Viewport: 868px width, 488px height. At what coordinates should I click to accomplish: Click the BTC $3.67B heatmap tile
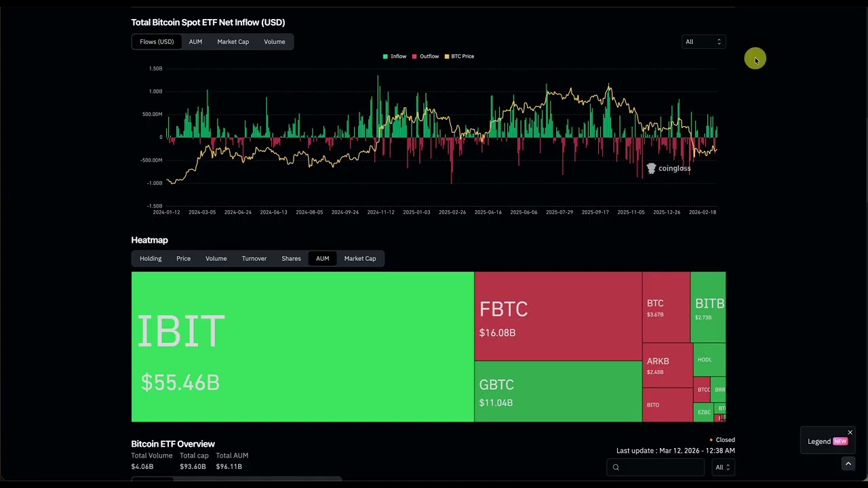(666, 308)
